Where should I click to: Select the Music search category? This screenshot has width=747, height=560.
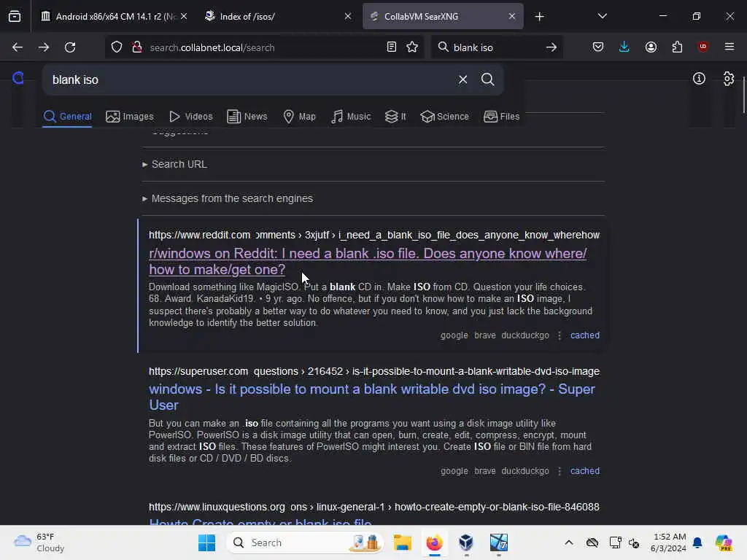click(x=351, y=116)
